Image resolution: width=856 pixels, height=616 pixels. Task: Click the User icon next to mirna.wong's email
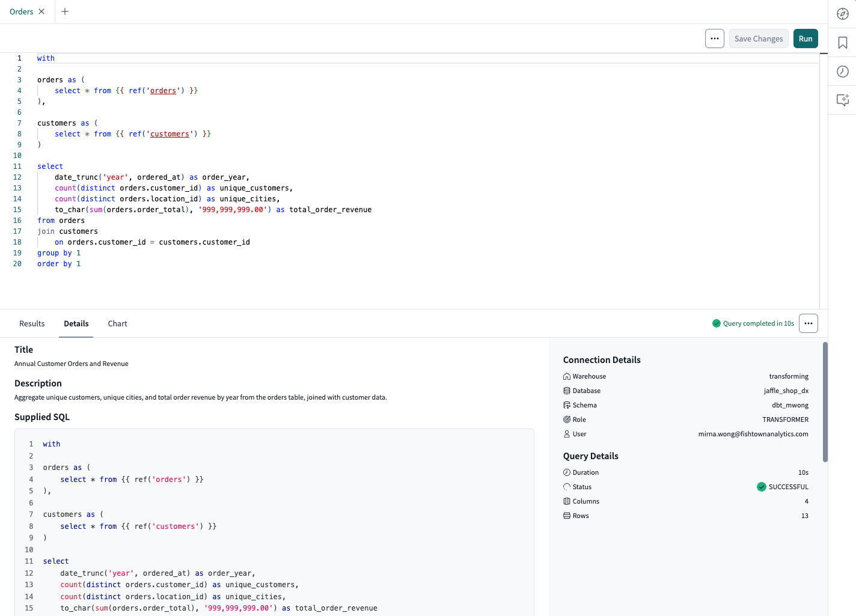tap(566, 433)
